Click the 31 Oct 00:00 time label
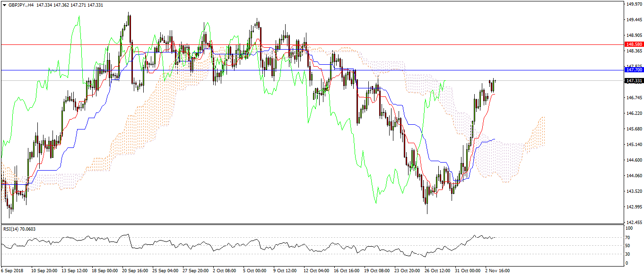The image size is (644, 276). pyautogui.click(x=468, y=271)
